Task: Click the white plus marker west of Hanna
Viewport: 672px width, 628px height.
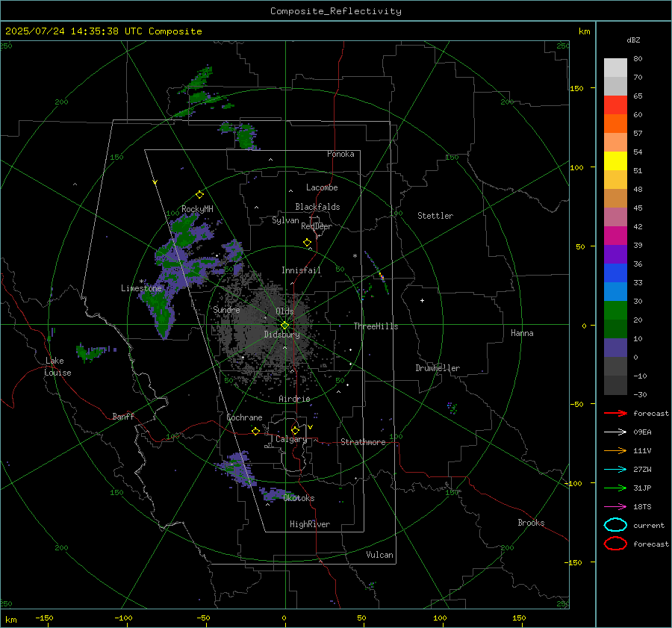Action: (x=422, y=300)
